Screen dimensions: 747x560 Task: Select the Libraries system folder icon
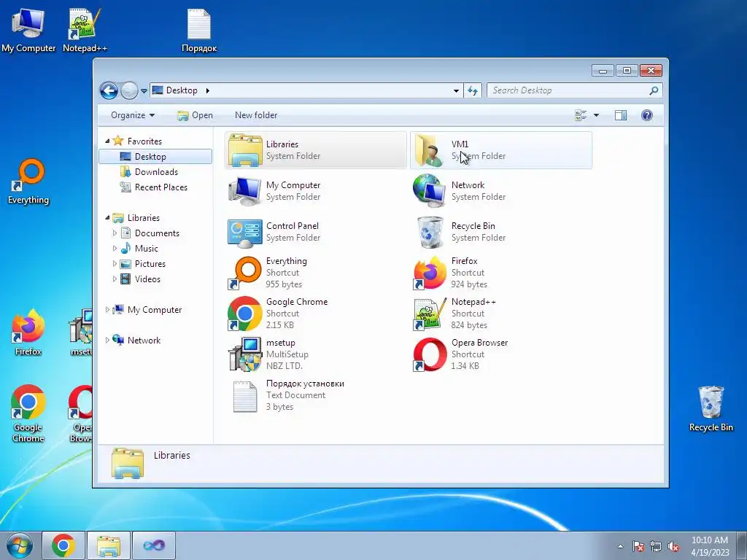point(245,150)
